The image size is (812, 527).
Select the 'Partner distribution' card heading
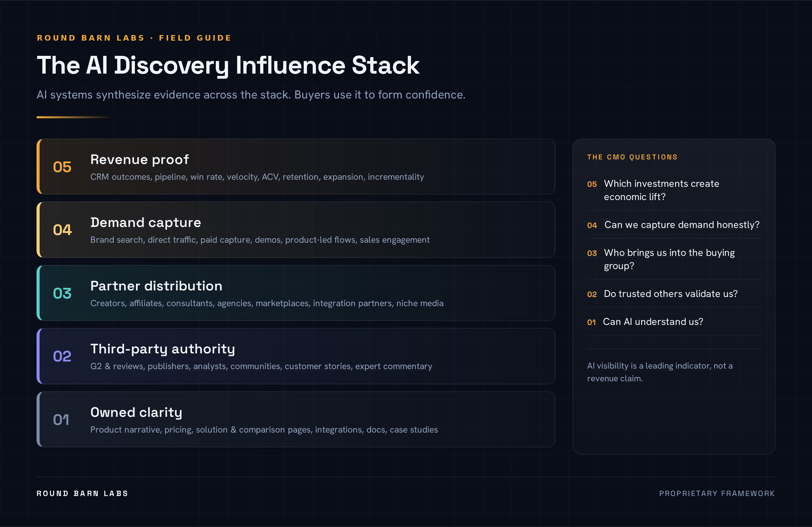[x=156, y=286]
